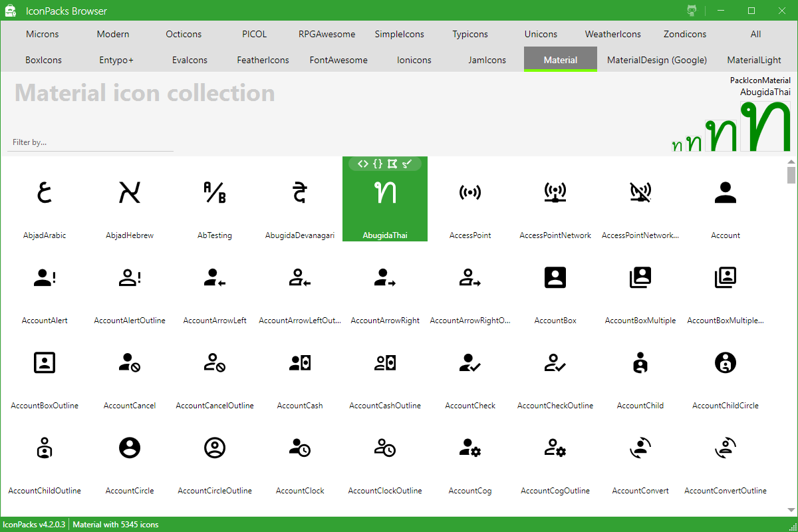
Task: Switch to the All icons tab
Action: (x=755, y=34)
